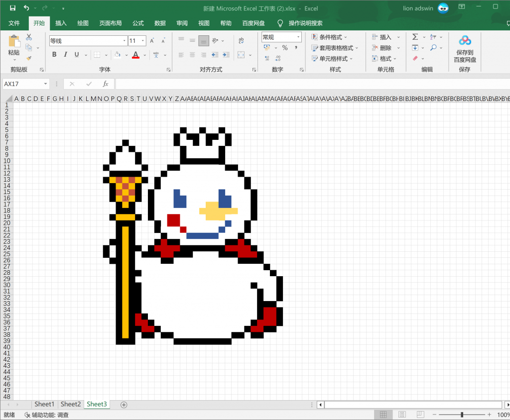Click the Fill down arrow icon
The width and height of the screenshot is (510, 420).
(x=415, y=48)
